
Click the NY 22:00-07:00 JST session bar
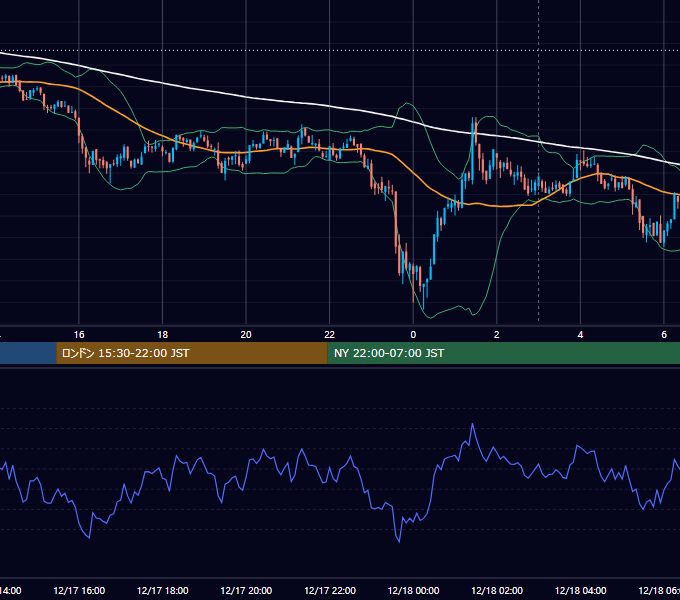click(503, 353)
